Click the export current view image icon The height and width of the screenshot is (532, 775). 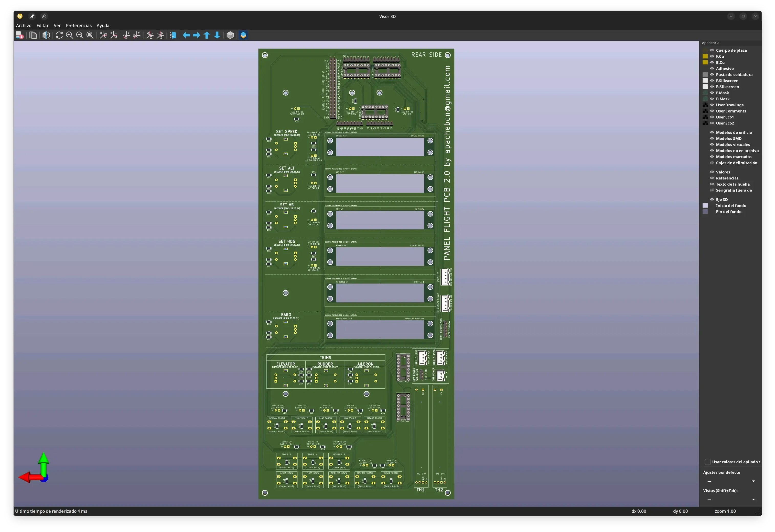20,35
